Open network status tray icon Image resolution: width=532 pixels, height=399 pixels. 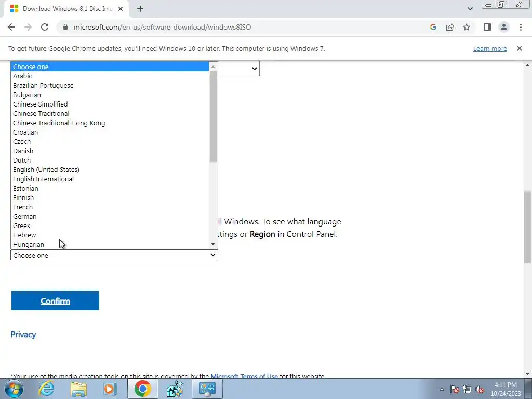(x=467, y=390)
